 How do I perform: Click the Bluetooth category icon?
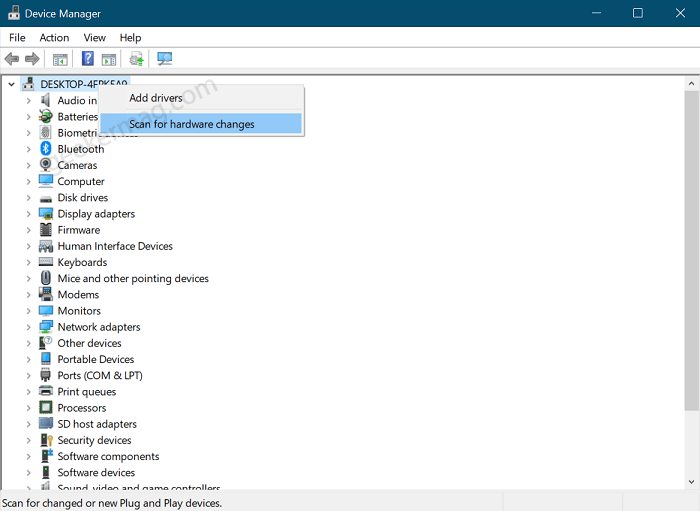pyautogui.click(x=46, y=149)
